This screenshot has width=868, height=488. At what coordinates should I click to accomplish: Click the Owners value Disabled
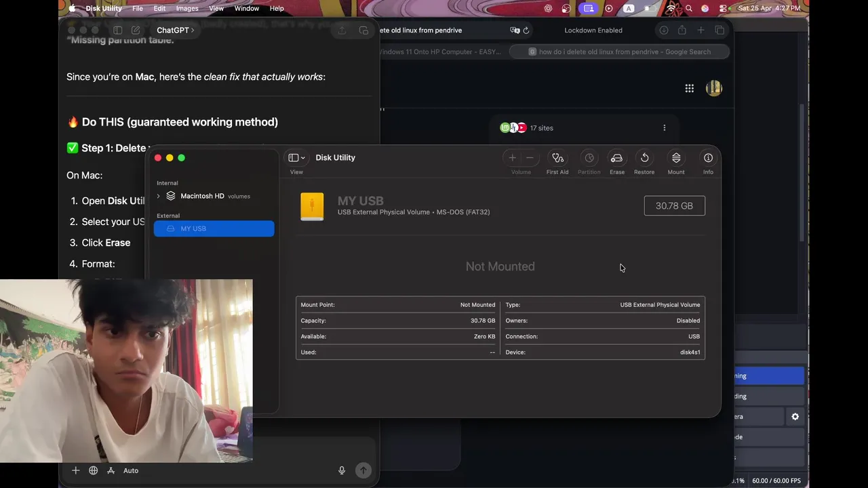coord(688,321)
